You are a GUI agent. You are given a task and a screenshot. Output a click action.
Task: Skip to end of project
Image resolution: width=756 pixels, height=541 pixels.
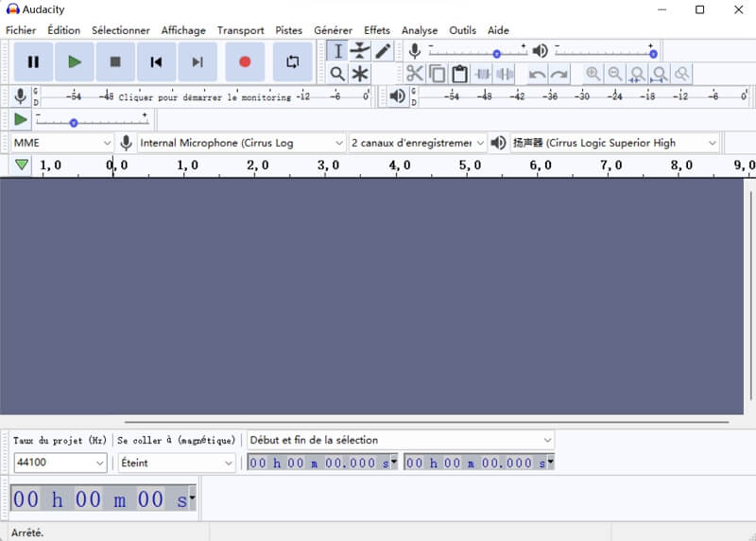click(x=198, y=61)
